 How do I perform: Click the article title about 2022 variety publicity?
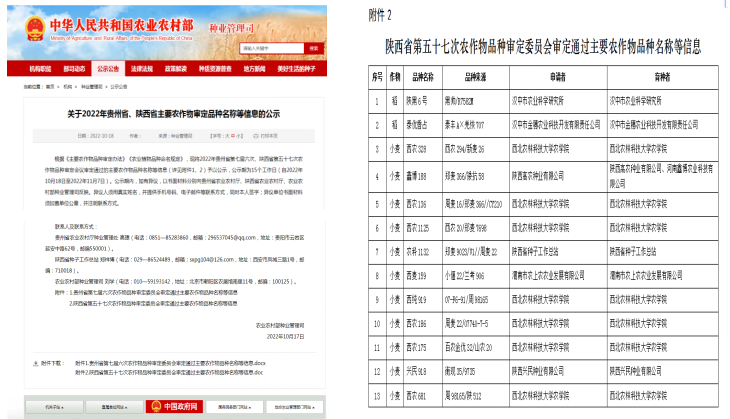point(174,114)
